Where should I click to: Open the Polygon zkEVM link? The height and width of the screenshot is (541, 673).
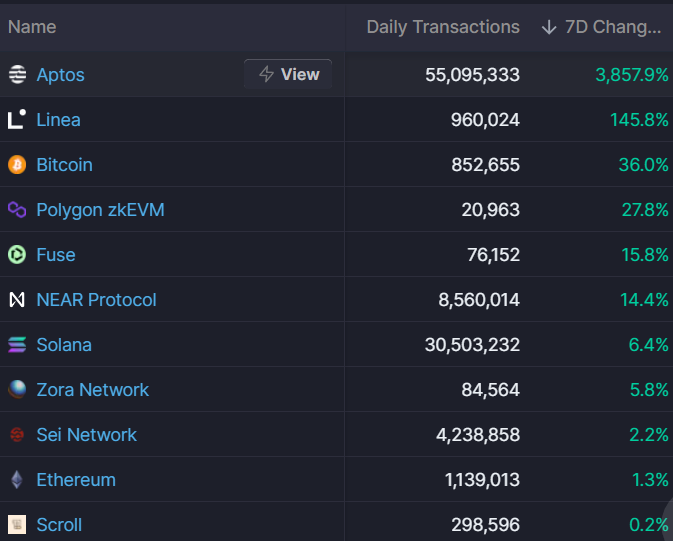tap(100, 210)
